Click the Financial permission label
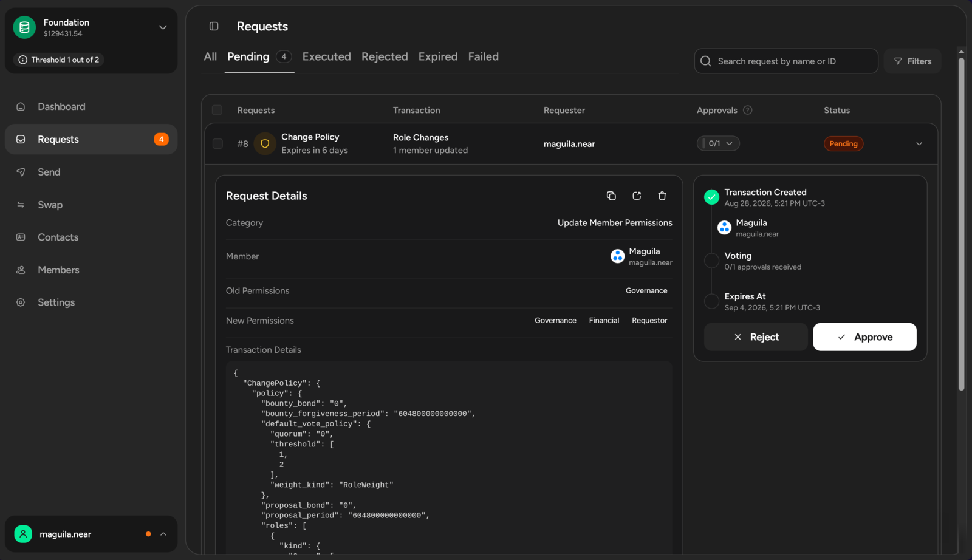 click(604, 320)
